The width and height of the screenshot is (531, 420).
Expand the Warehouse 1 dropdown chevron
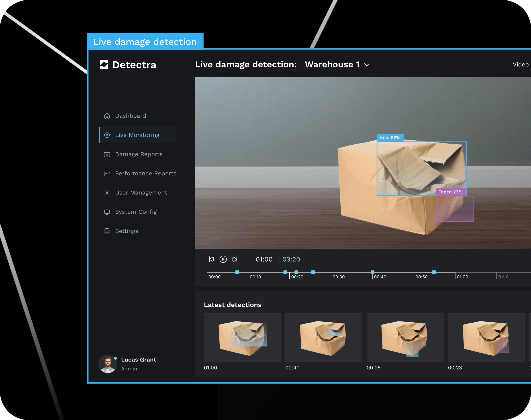click(x=367, y=65)
